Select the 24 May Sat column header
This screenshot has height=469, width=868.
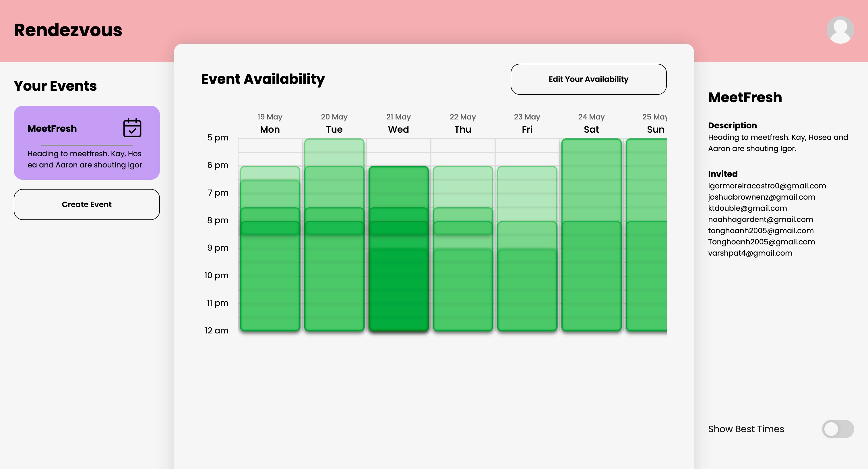[x=591, y=123]
